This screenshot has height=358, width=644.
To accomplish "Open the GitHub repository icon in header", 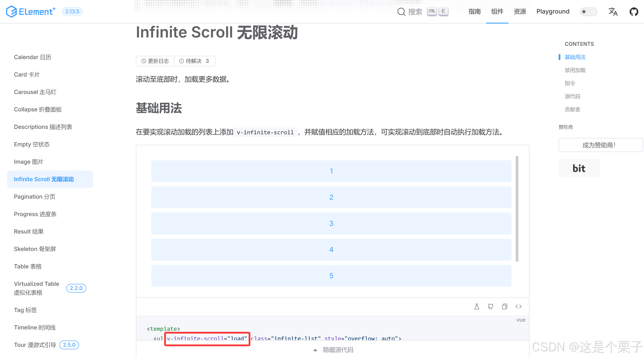I will [x=634, y=12].
